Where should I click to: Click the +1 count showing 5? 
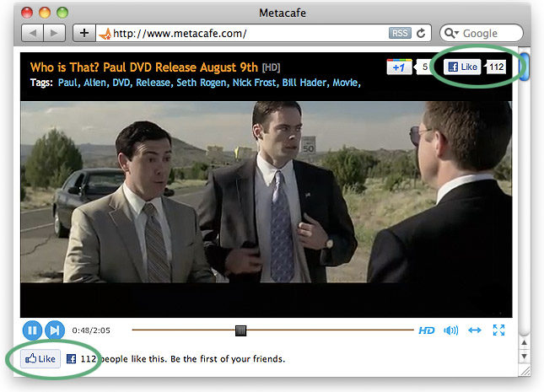click(x=424, y=67)
